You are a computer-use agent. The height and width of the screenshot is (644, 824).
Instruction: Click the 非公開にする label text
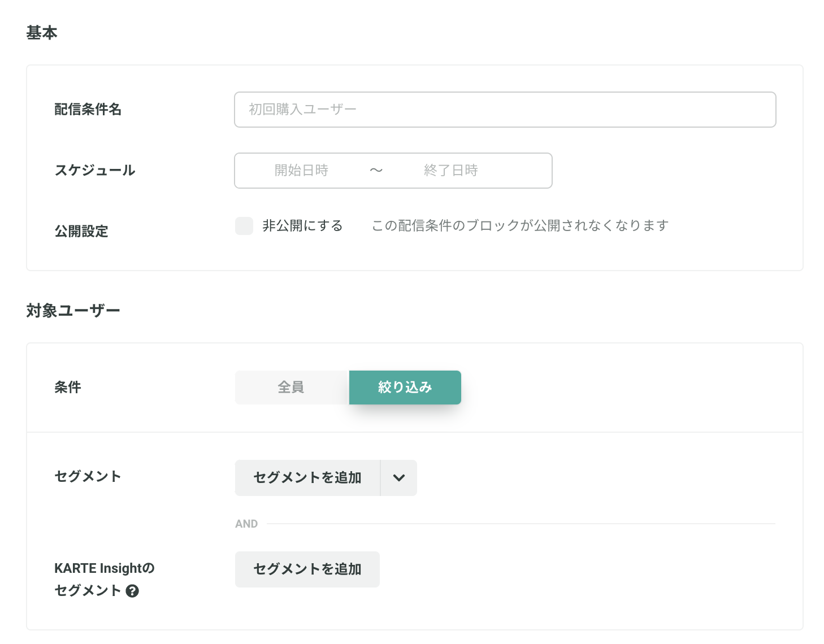click(x=302, y=226)
